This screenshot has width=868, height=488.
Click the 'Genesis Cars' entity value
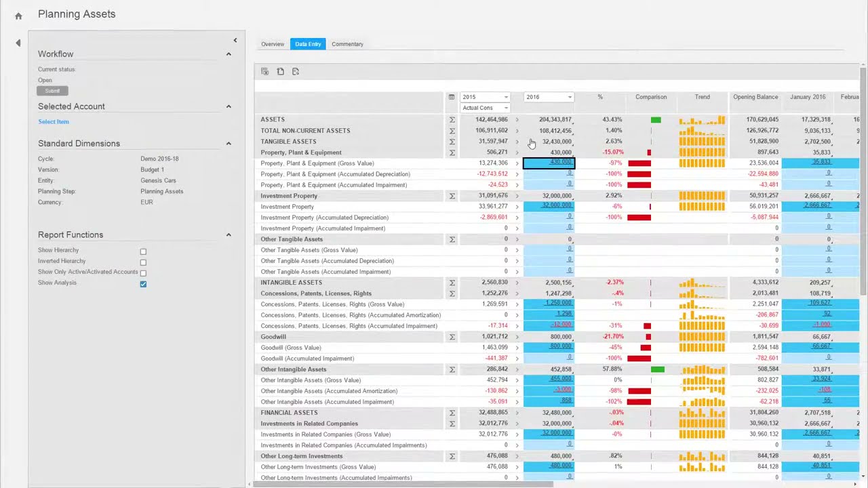tap(158, 181)
